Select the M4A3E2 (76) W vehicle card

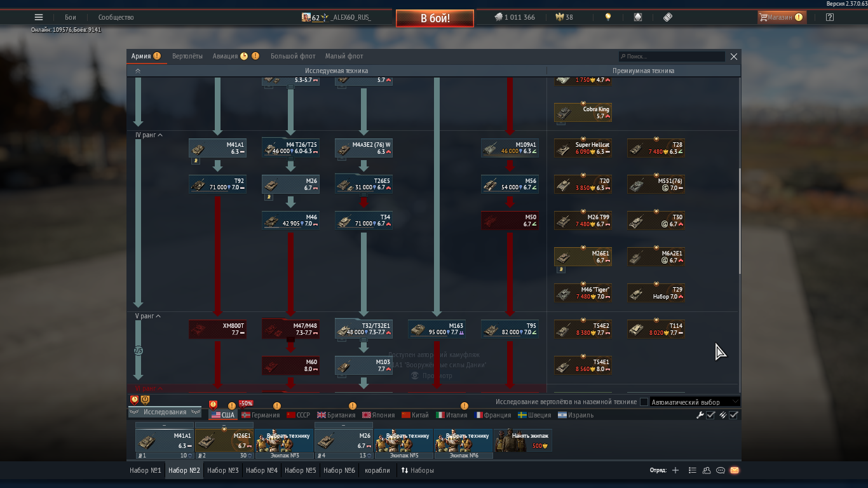click(x=363, y=148)
